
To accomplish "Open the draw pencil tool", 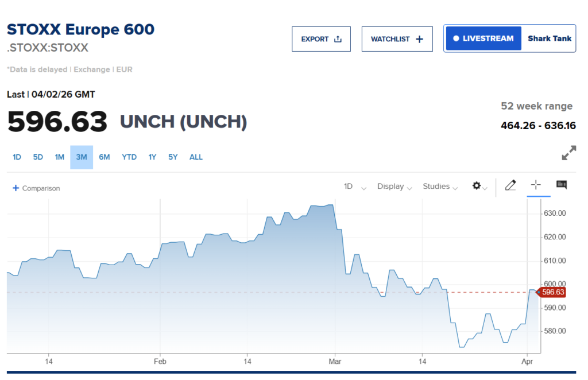I will pos(510,185).
